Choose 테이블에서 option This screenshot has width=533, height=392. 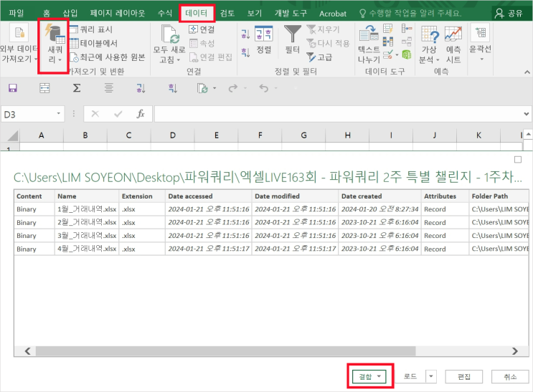(x=94, y=44)
